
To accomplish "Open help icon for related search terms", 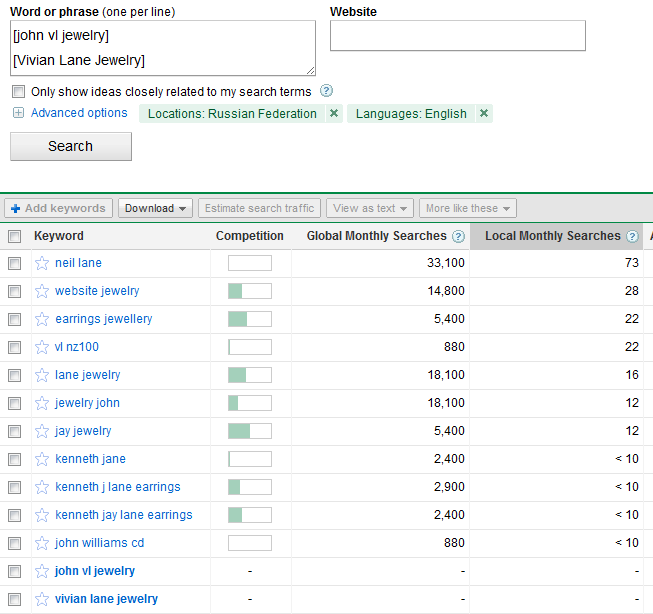I will point(326,91).
